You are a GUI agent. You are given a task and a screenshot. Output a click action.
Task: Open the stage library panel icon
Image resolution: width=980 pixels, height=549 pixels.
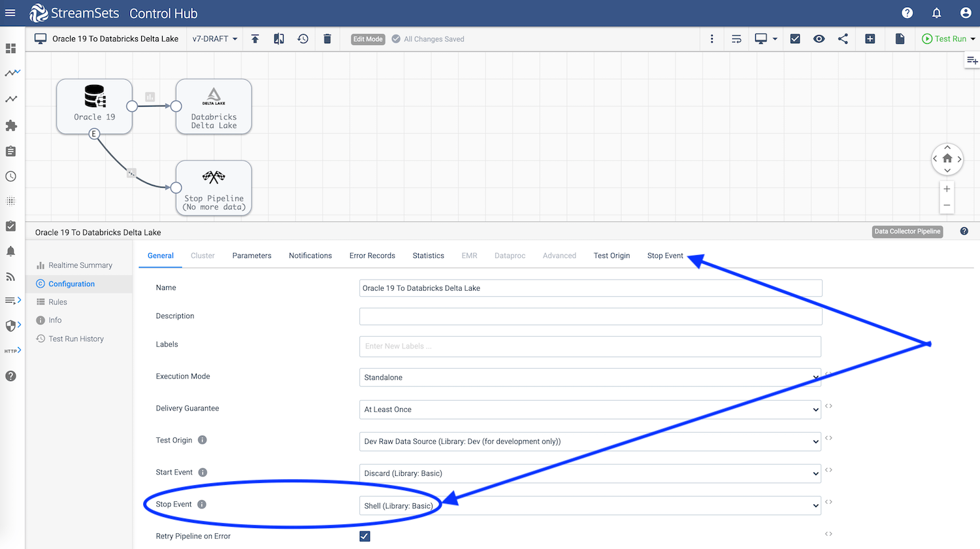click(x=972, y=60)
